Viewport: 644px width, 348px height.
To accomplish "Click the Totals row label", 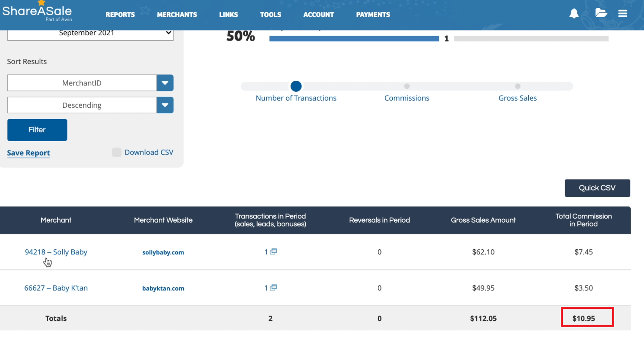I will click(56, 319).
